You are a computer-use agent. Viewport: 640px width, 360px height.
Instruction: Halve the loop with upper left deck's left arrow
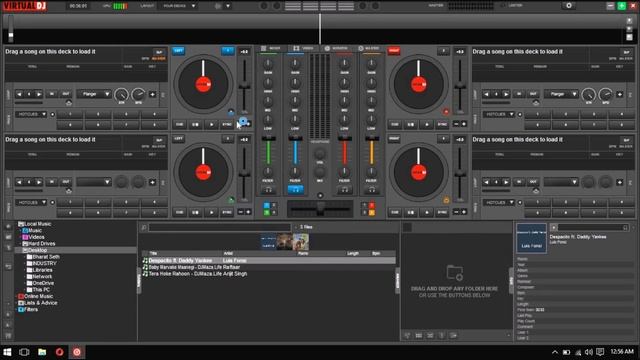(x=19, y=94)
